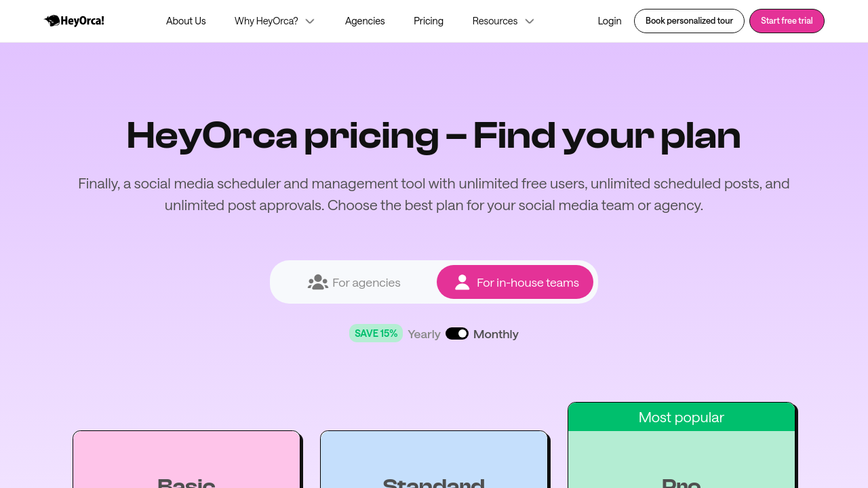Select the Yearly billing label

point(424,334)
